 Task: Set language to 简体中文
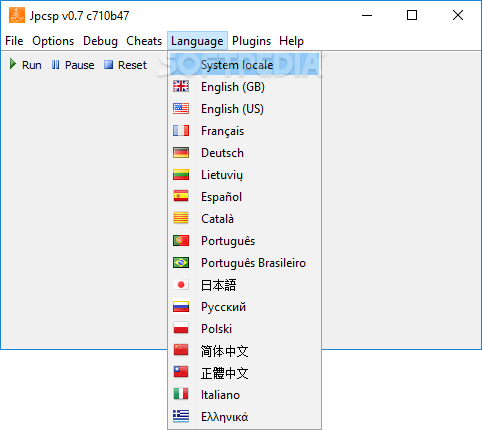[x=244, y=351]
